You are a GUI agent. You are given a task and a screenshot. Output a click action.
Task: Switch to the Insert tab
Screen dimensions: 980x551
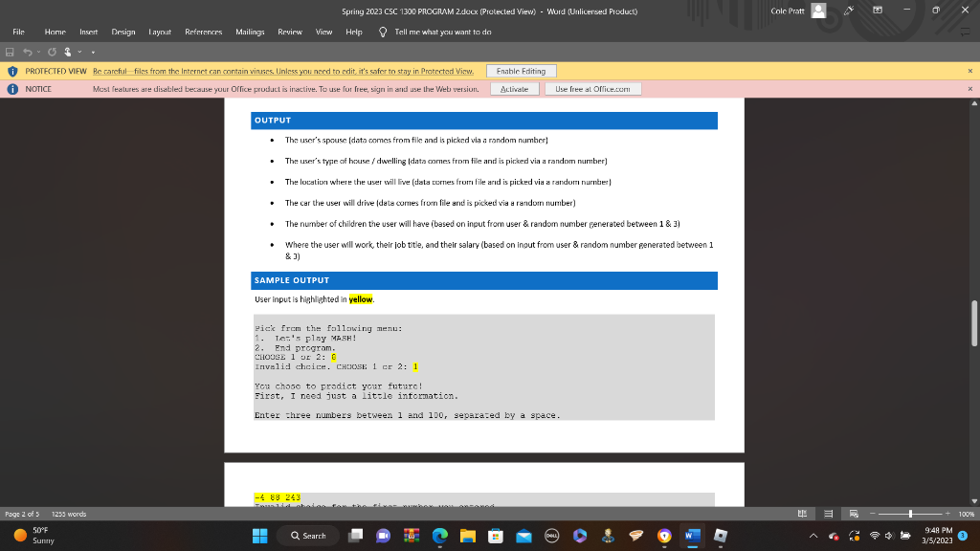coord(88,32)
